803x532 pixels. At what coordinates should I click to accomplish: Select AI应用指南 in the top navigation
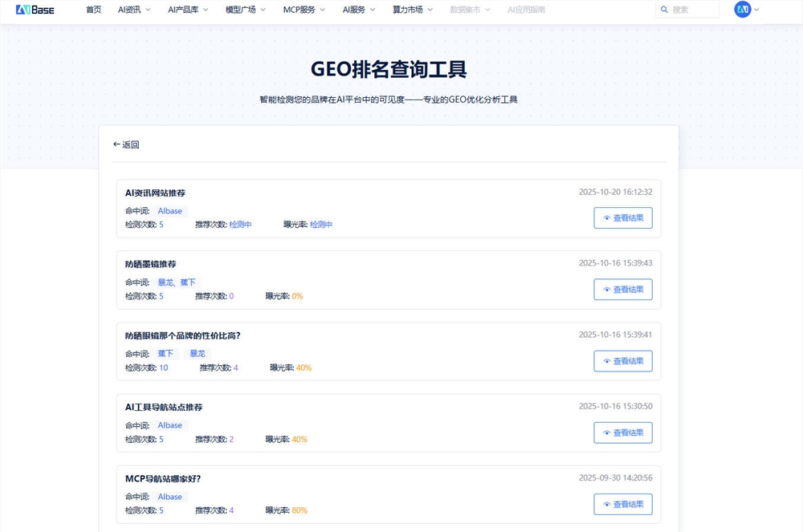click(526, 10)
